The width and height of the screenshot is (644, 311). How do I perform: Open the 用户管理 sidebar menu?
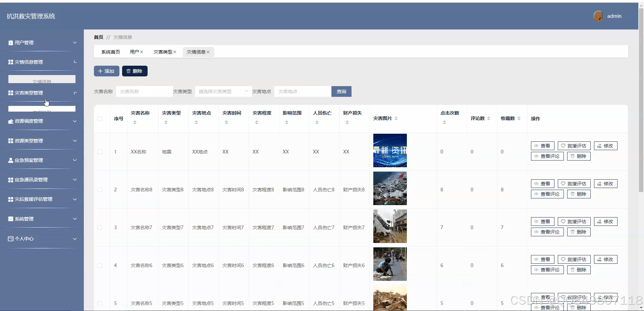(x=42, y=43)
